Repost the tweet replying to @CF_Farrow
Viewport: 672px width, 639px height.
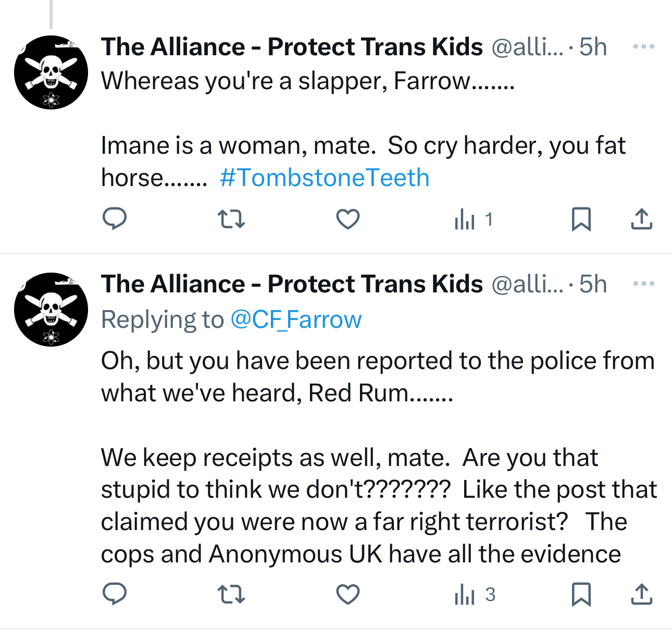pyautogui.click(x=230, y=594)
